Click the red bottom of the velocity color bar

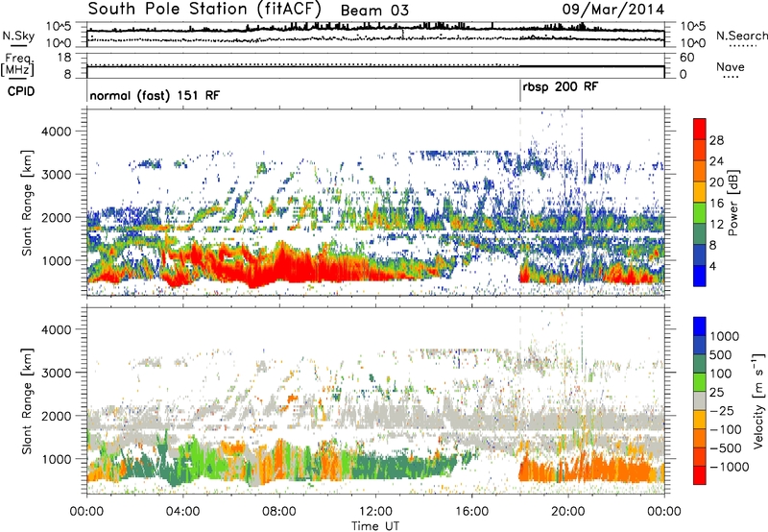point(700,475)
